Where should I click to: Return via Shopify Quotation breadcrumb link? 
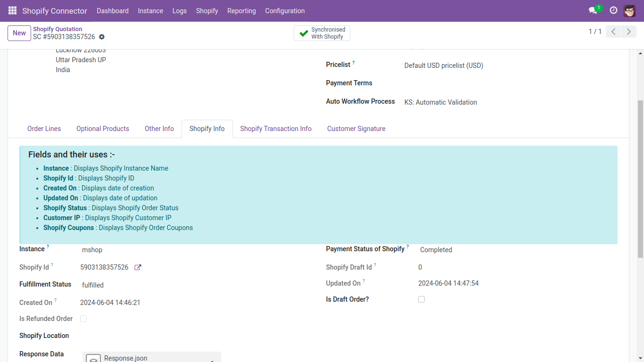[x=58, y=29]
